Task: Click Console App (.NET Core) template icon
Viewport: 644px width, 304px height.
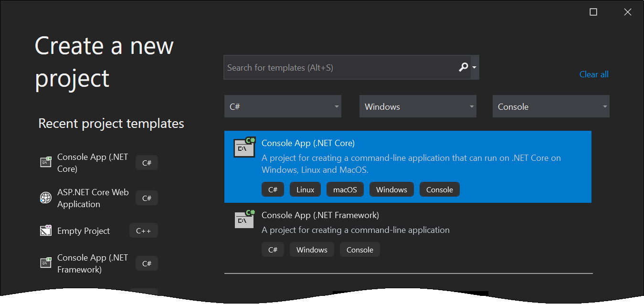Action: 244,147
